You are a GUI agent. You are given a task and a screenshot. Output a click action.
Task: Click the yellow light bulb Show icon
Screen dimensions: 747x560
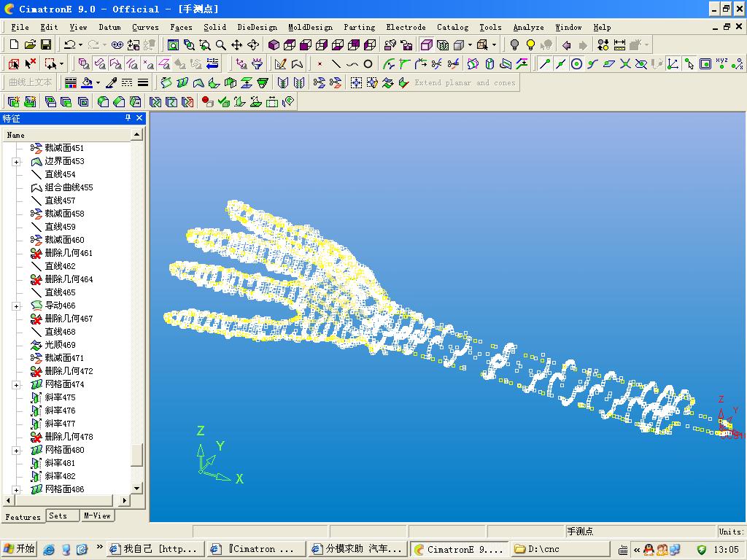530,44
